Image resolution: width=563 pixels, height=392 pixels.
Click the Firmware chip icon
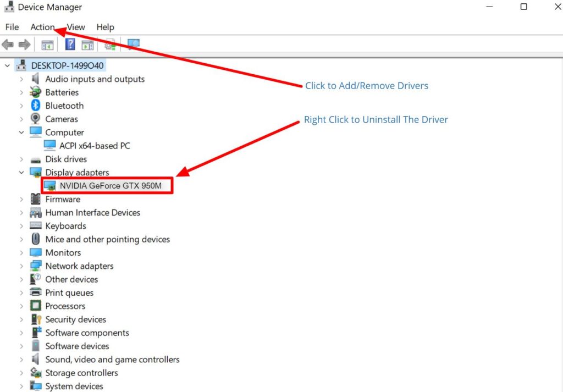[x=36, y=199]
